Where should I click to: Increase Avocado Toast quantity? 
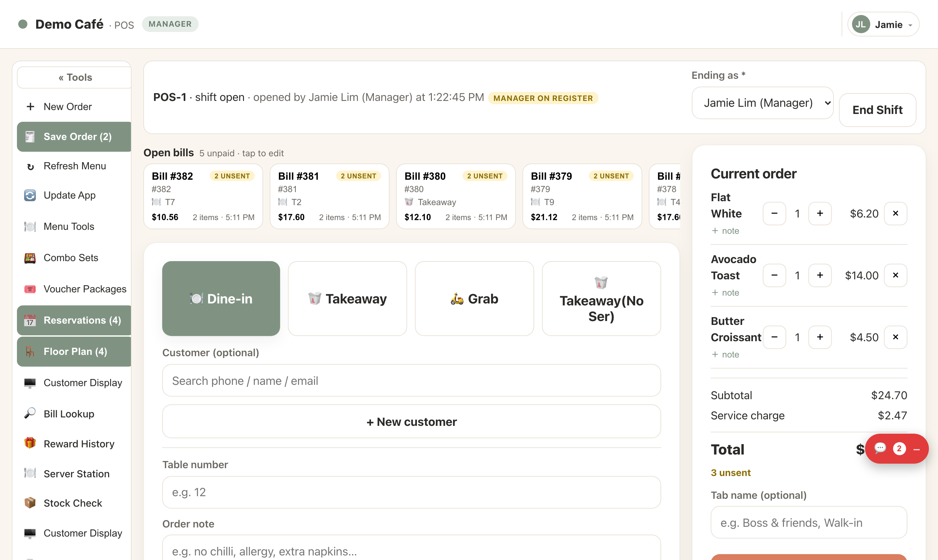(820, 275)
